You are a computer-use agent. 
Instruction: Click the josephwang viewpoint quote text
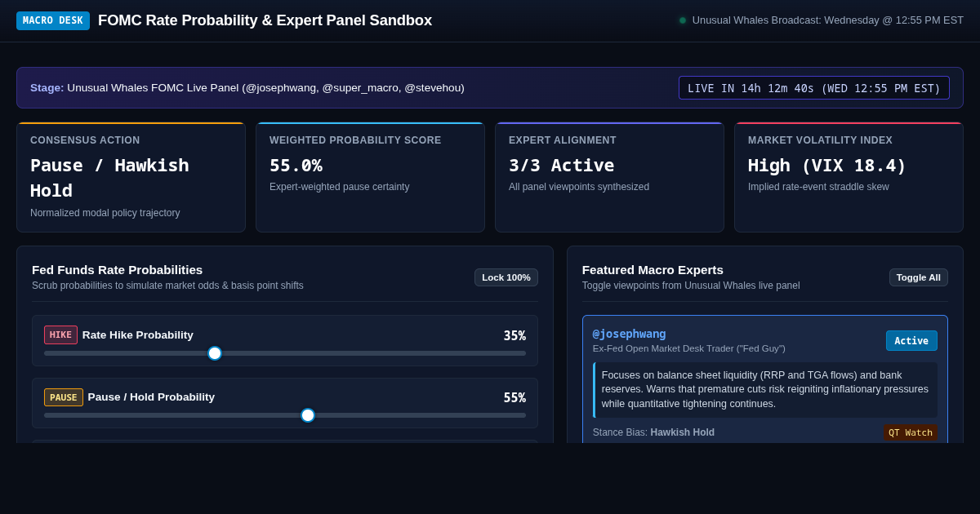tap(765, 390)
